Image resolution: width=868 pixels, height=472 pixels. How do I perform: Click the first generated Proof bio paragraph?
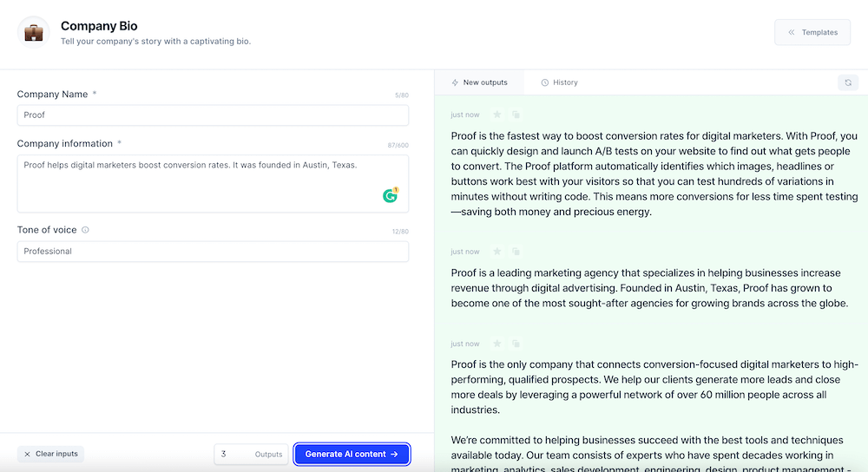click(654, 174)
